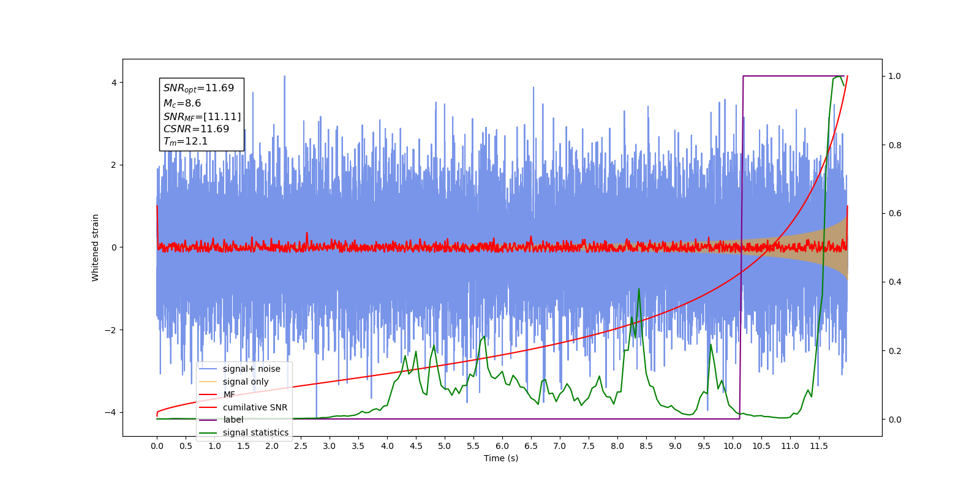Click the 2.5 tick on the time axis
The width and height of the screenshot is (980, 490).
[x=301, y=446]
